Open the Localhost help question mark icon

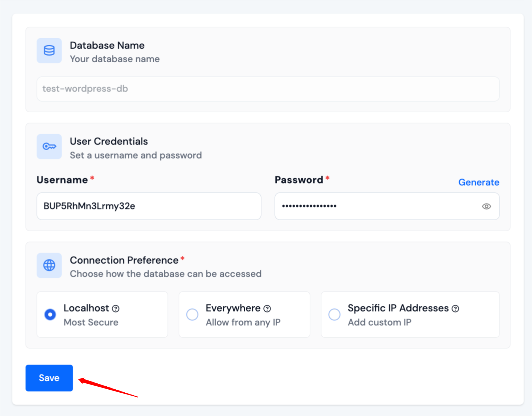pos(116,308)
